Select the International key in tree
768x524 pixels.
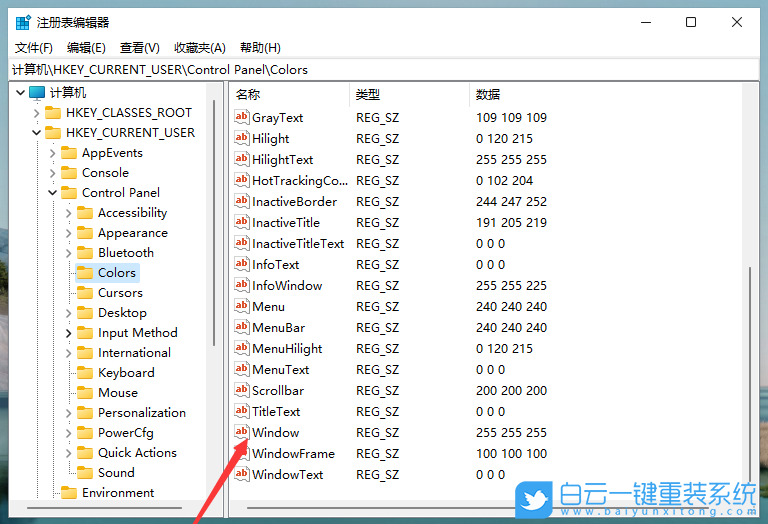click(134, 353)
